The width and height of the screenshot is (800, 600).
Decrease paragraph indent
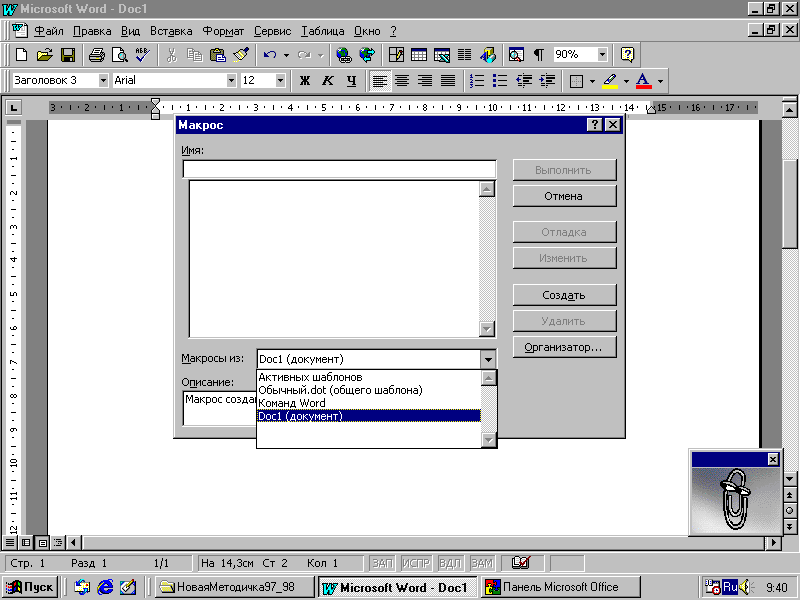[523, 81]
